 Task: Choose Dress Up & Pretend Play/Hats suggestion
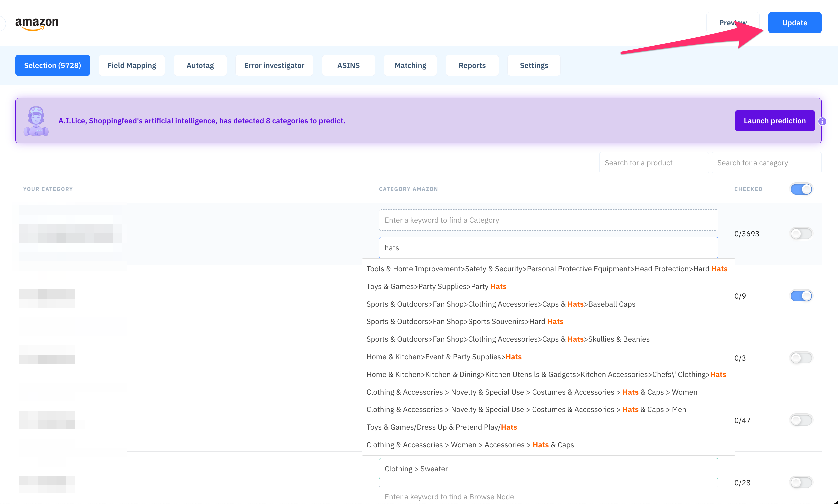(548, 427)
